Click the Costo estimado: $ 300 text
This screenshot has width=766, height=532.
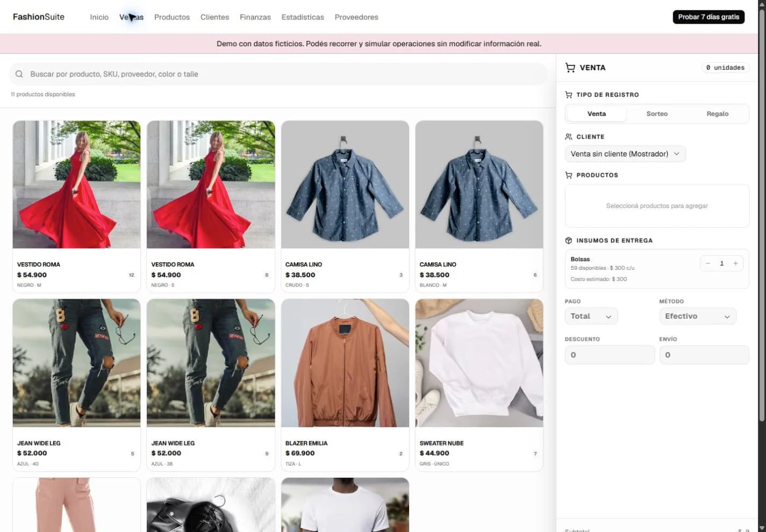pyautogui.click(x=599, y=279)
